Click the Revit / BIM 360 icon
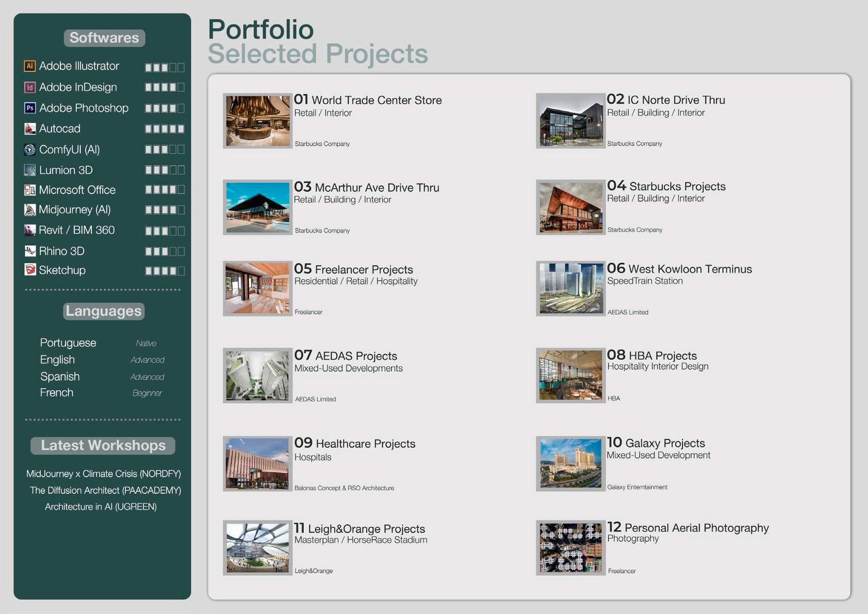The image size is (868, 614). 30,230
